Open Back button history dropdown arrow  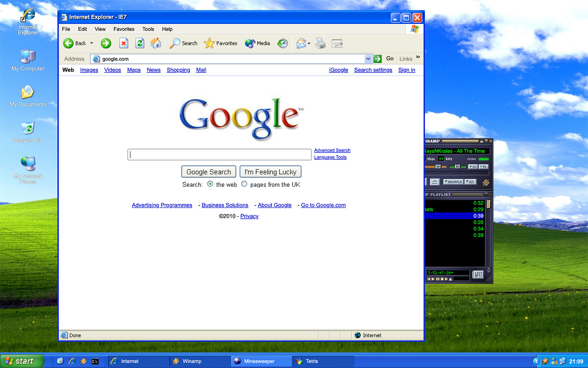coord(92,43)
